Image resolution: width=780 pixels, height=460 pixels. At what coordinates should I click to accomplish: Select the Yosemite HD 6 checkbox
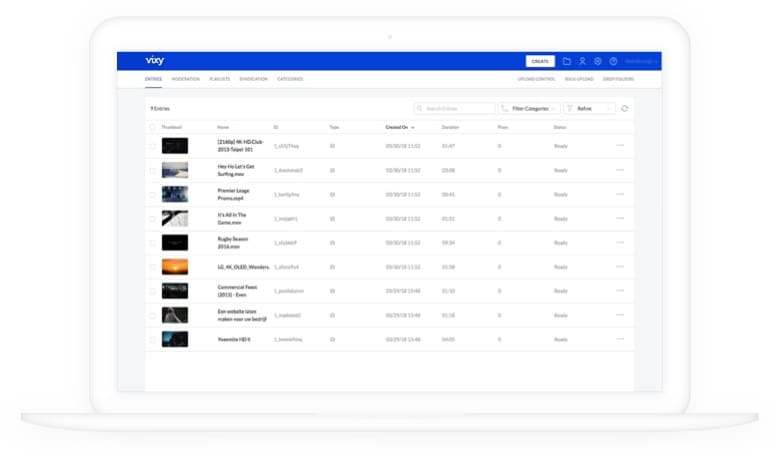153,340
